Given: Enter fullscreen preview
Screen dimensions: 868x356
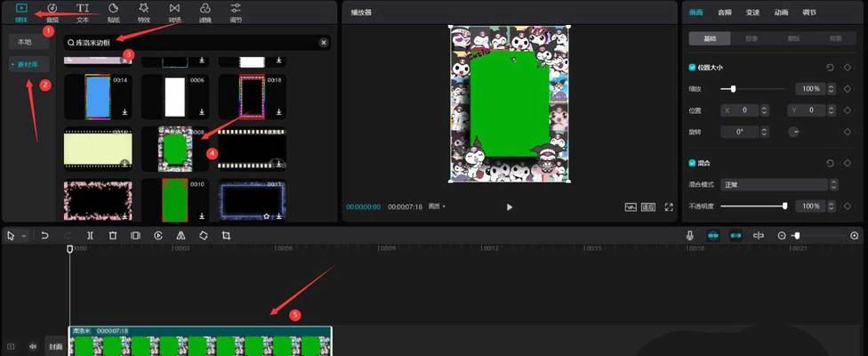Looking at the screenshot, I should click(669, 207).
